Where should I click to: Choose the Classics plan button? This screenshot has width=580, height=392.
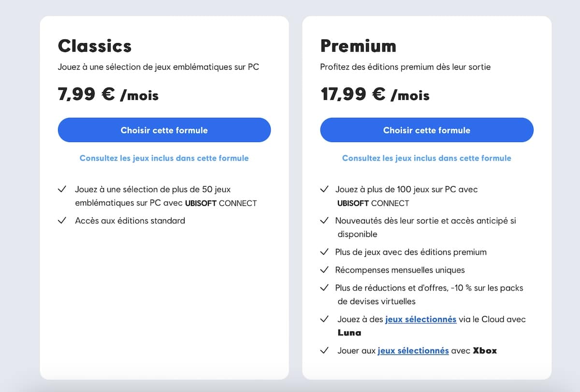164,130
